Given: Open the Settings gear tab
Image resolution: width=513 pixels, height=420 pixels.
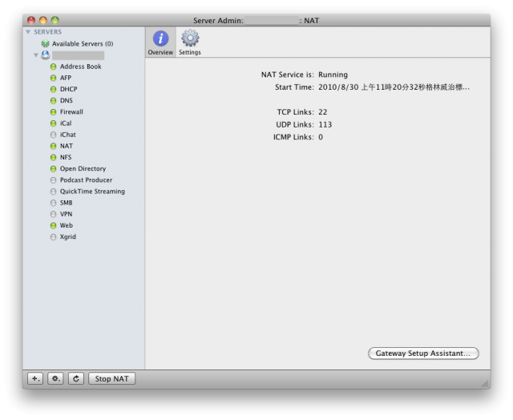Looking at the screenshot, I should click(x=190, y=42).
